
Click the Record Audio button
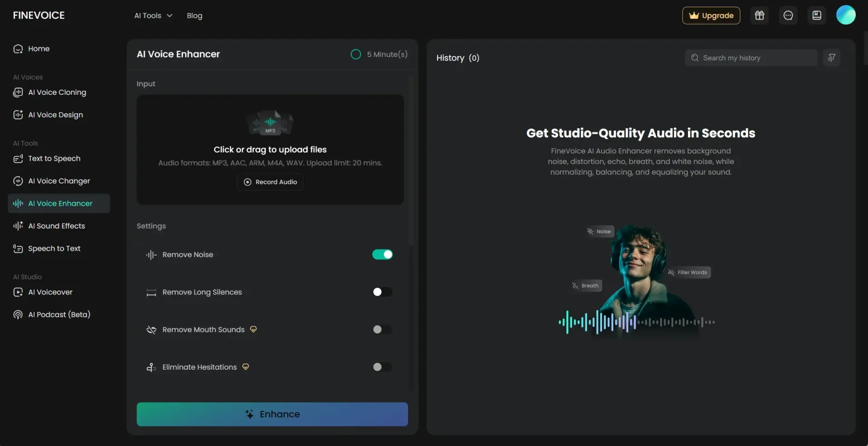270,182
